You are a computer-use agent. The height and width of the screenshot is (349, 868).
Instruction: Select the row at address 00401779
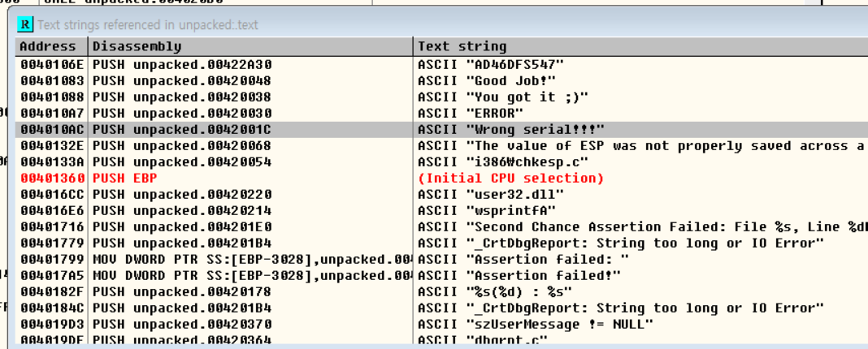coord(49,243)
